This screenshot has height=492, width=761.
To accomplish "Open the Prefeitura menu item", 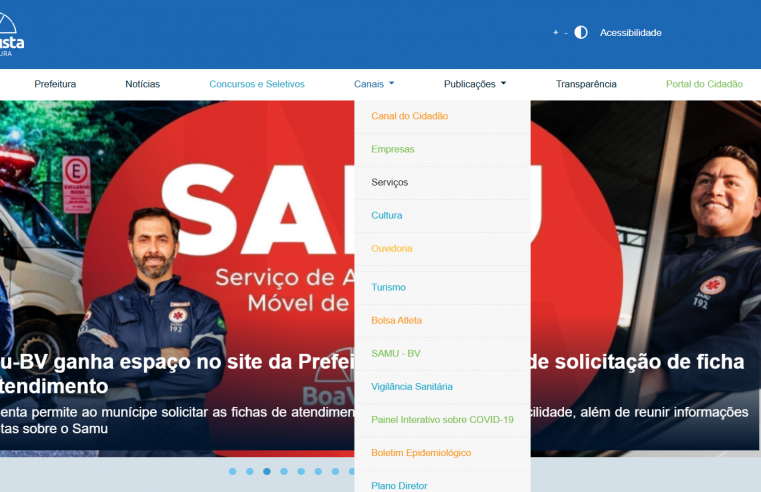I will tap(55, 84).
